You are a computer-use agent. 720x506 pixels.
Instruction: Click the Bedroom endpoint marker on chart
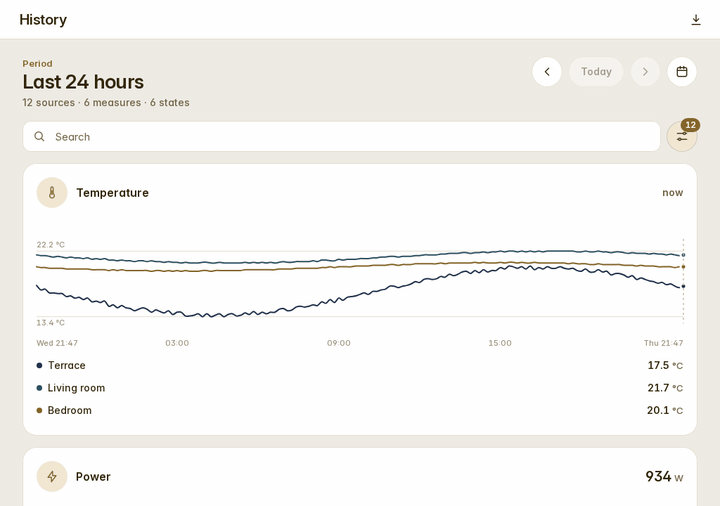click(x=683, y=267)
